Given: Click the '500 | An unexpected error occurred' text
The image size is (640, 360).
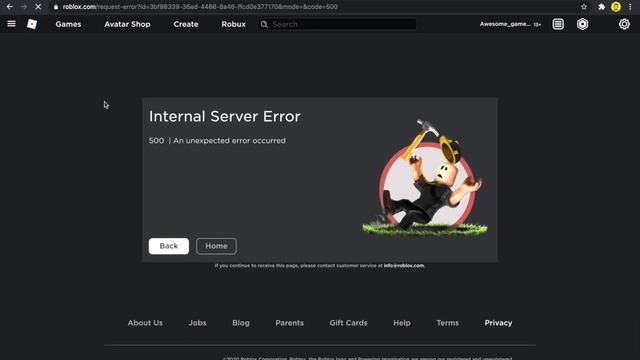Looking at the screenshot, I should click(217, 140).
